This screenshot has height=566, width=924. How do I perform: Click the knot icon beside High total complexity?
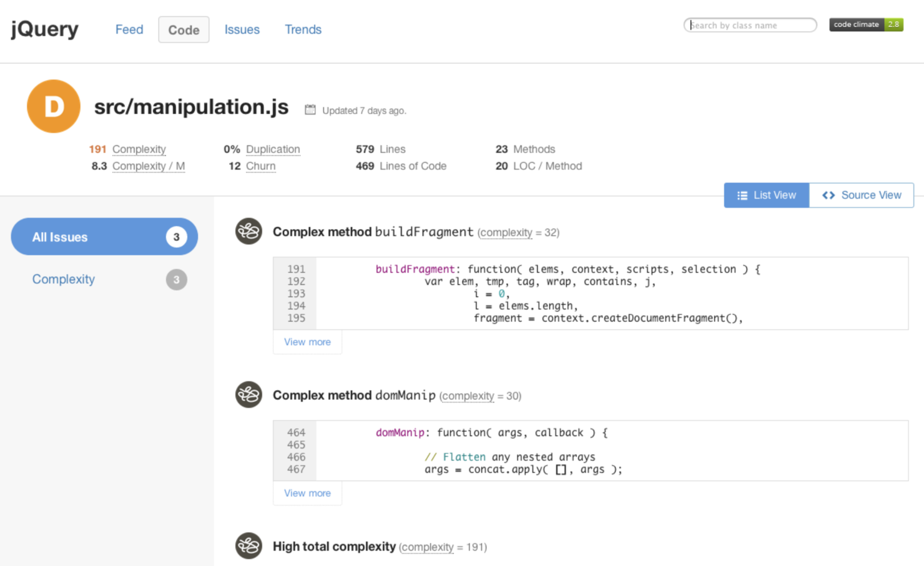(x=248, y=545)
